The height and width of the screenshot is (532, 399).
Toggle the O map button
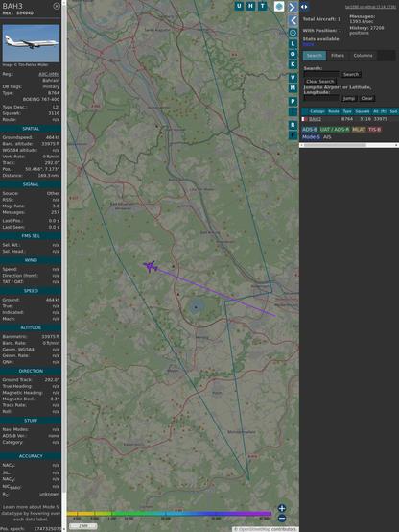click(x=293, y=54)
